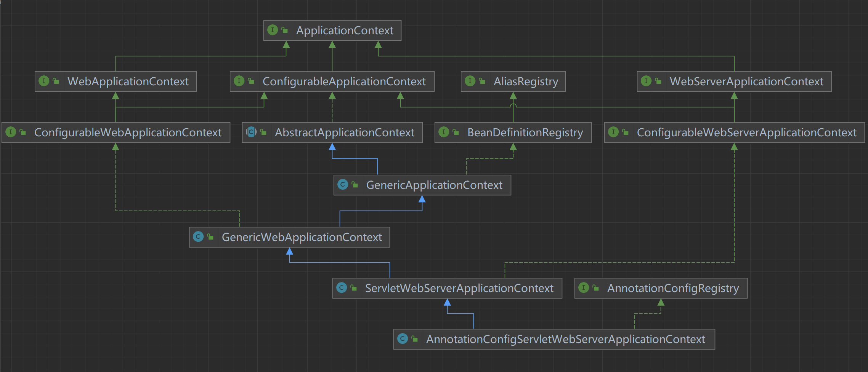This screenshot has width=868, height=372.
Task: Select the WebServerApplicationContext node label
Action: 746,81
